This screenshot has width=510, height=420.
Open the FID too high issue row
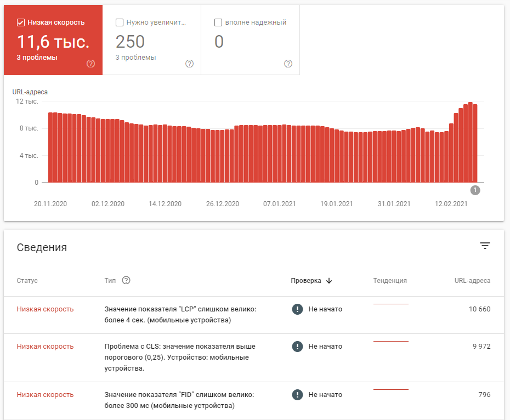point(179,400)
